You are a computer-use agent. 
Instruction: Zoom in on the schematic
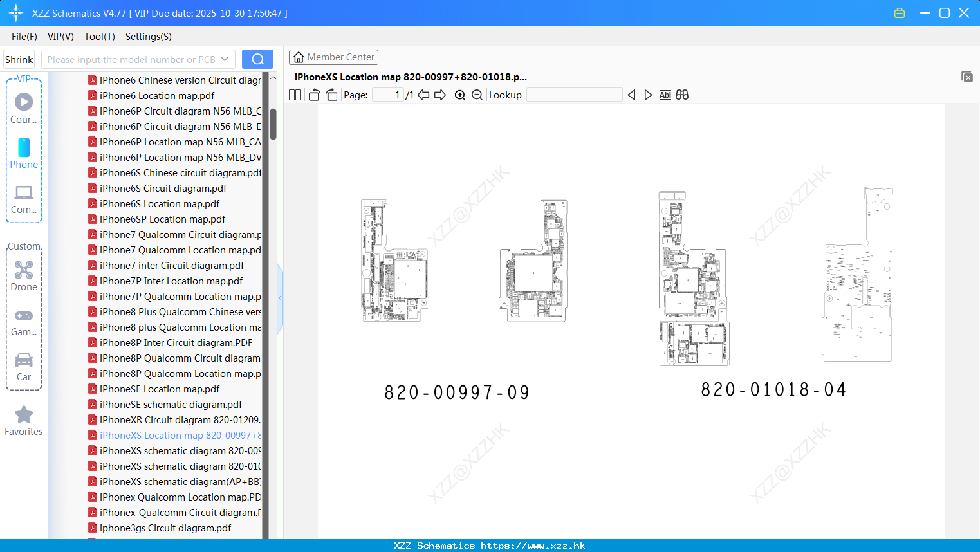[460, 95]
